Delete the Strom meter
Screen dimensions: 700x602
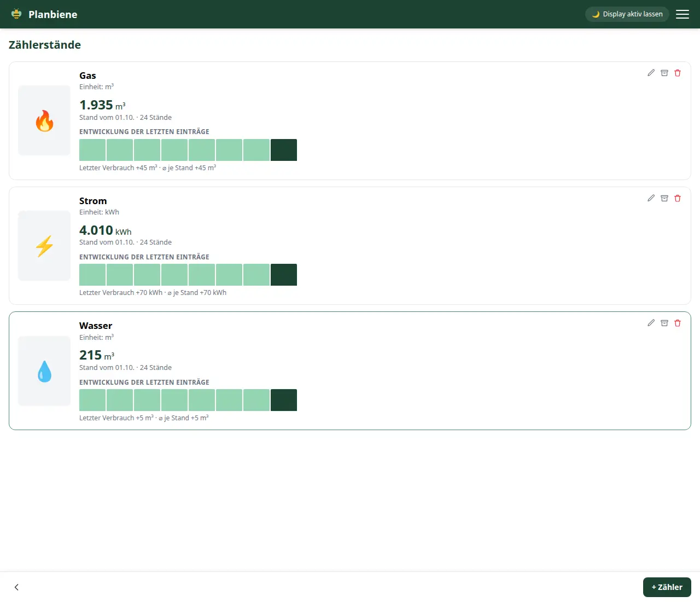678,198
